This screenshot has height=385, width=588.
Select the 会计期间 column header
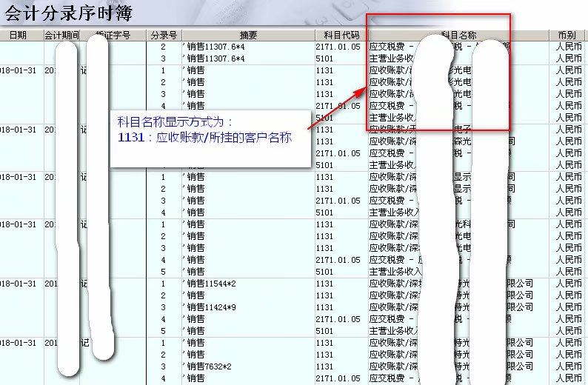point(61,35)
